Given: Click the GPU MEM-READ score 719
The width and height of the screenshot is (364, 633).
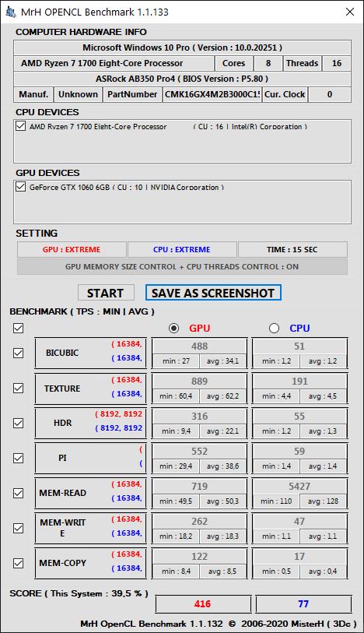Looking at the screenshot, I should click(x=199, y=487).
